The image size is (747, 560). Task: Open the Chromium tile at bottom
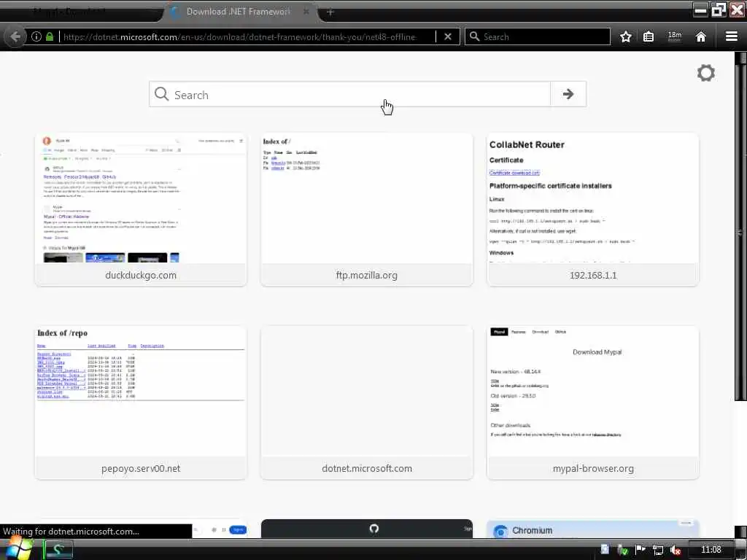592,529
